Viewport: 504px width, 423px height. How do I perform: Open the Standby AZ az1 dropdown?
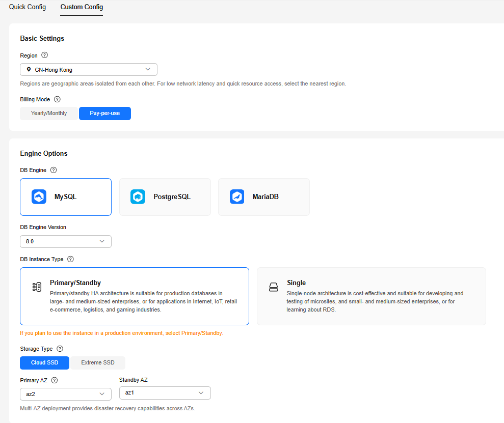pos(165,393)
